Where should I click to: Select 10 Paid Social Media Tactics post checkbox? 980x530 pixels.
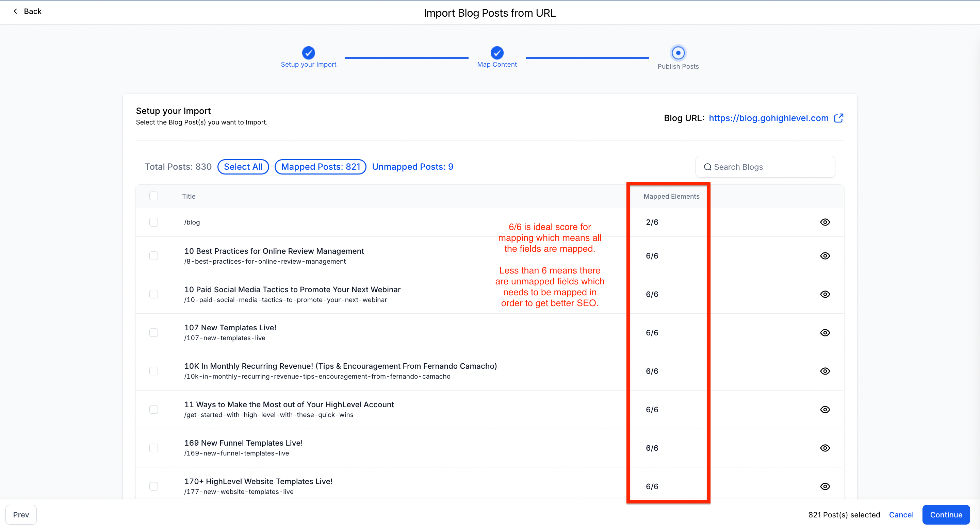(x=153, y=294)
